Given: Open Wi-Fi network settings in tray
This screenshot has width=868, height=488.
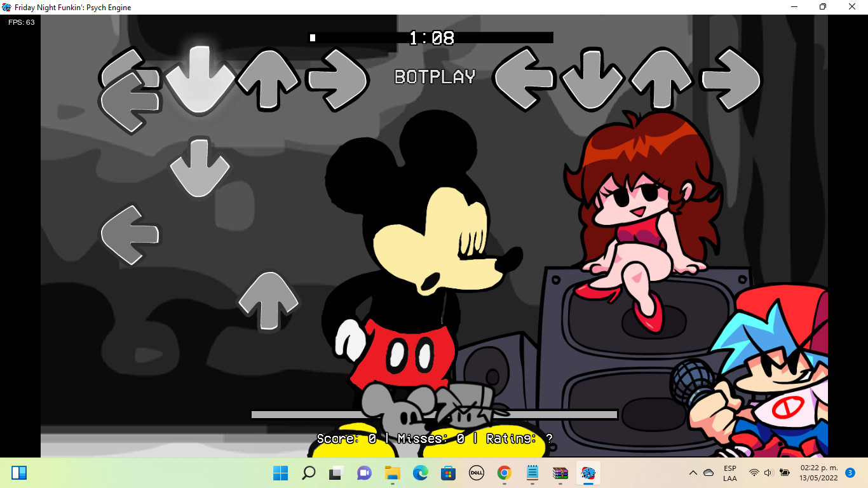Looking at the screenshot, I should click(x=754, y=473).
